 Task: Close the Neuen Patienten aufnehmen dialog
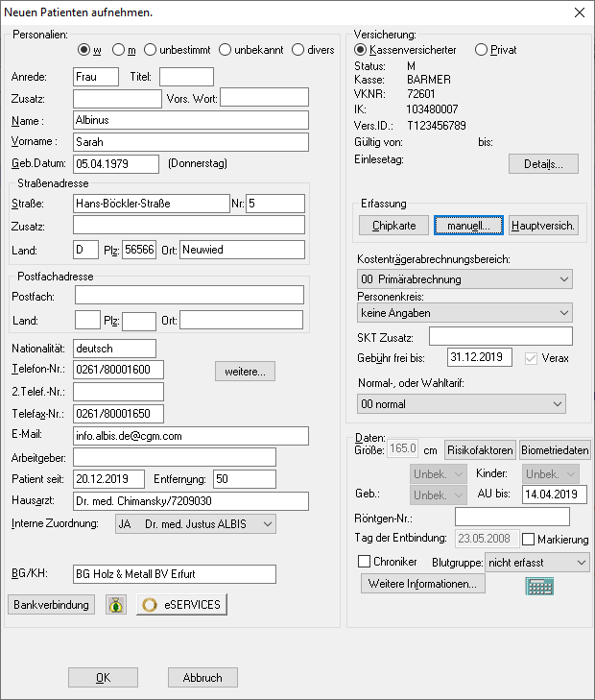point(578,12)
